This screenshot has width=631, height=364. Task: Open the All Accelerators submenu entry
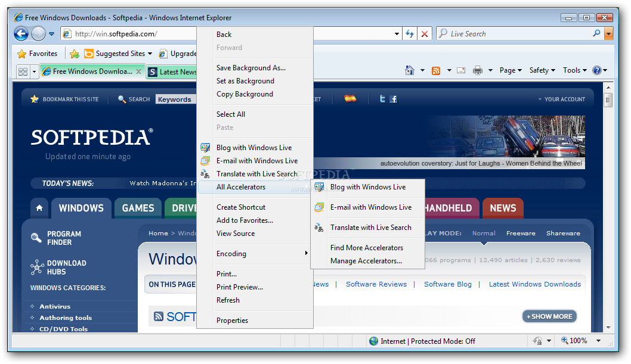click(255, 187)
